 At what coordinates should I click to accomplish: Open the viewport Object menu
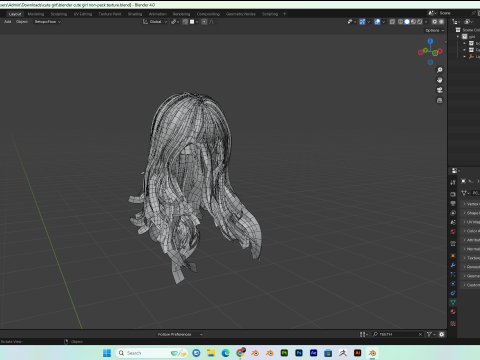coord(22,22)
